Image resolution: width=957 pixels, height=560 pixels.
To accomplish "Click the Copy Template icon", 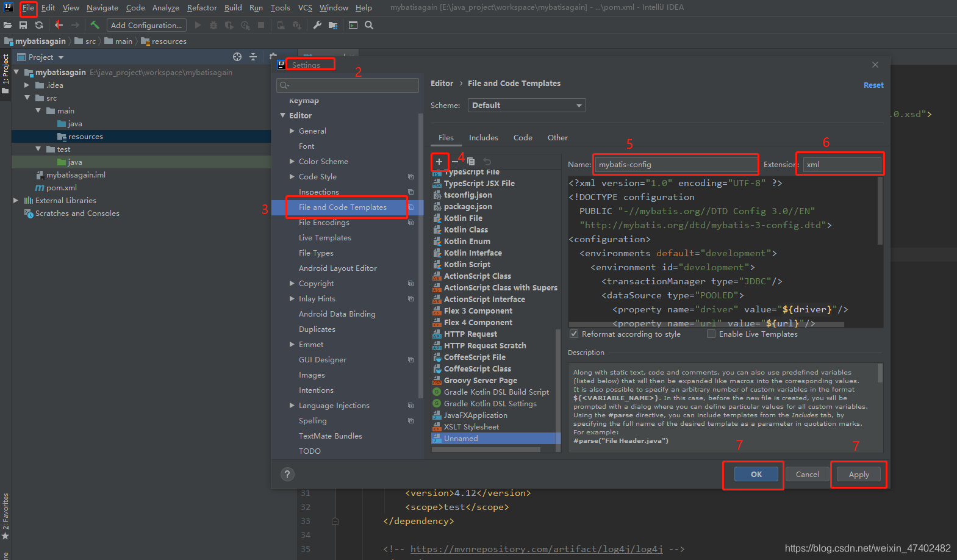I will click(x=471, y=162).
